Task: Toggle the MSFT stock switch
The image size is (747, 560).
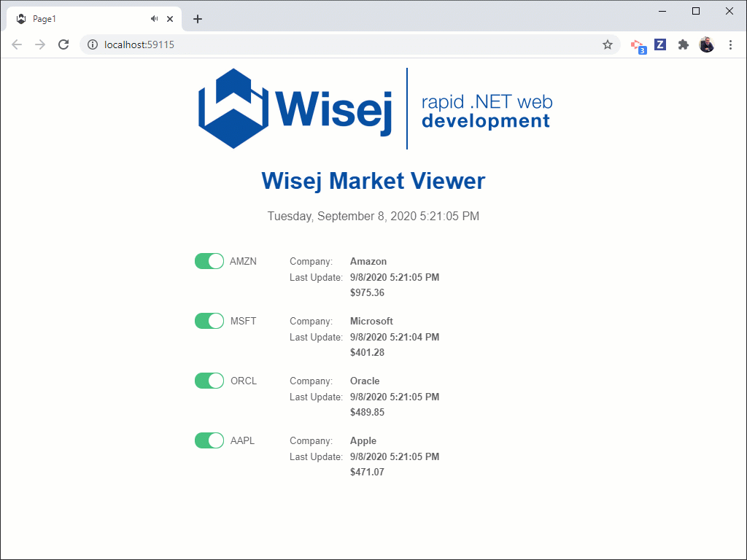Action: 209,321
